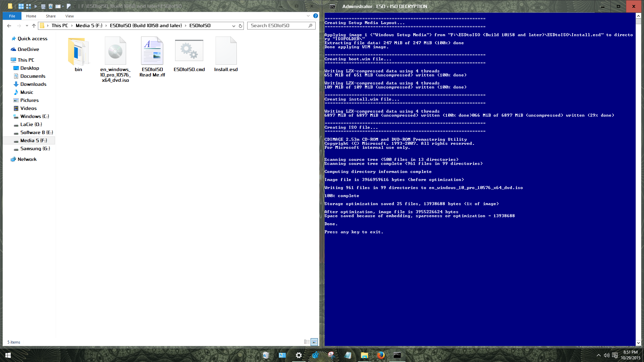Screen dimensions: 644x362
Task: Open Recycle Bin from taskbar
Action: [266, 355]
